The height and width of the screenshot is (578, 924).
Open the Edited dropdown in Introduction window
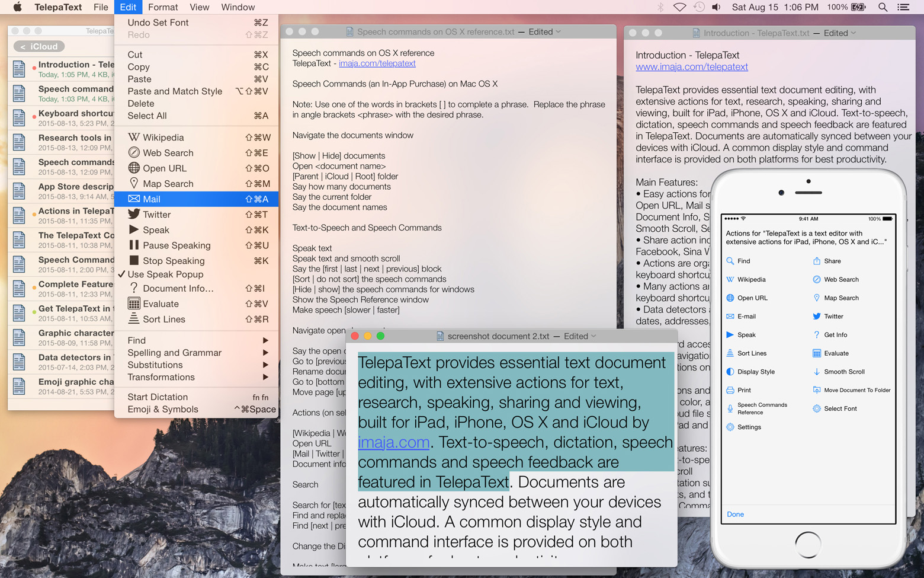click(840, 33)
